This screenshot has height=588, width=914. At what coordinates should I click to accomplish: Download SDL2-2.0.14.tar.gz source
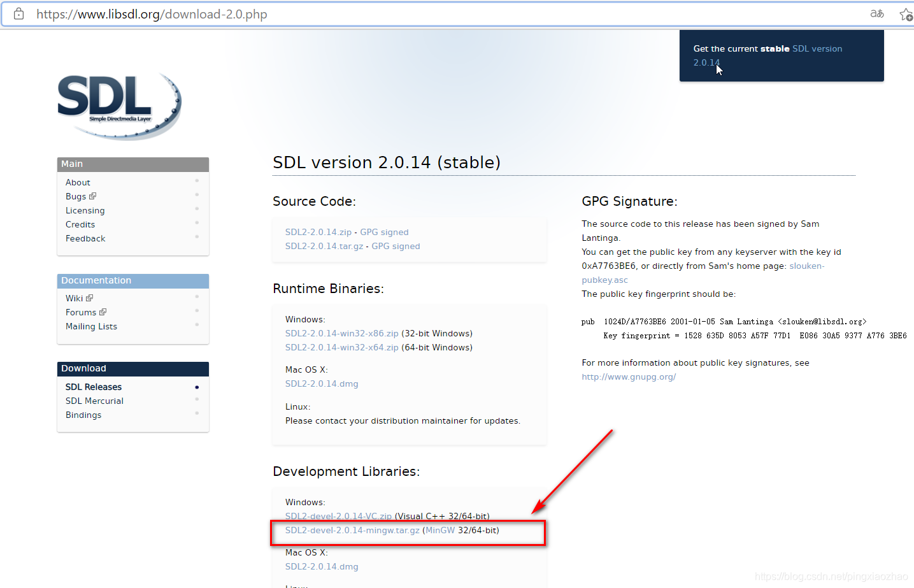tap(324, 246)
